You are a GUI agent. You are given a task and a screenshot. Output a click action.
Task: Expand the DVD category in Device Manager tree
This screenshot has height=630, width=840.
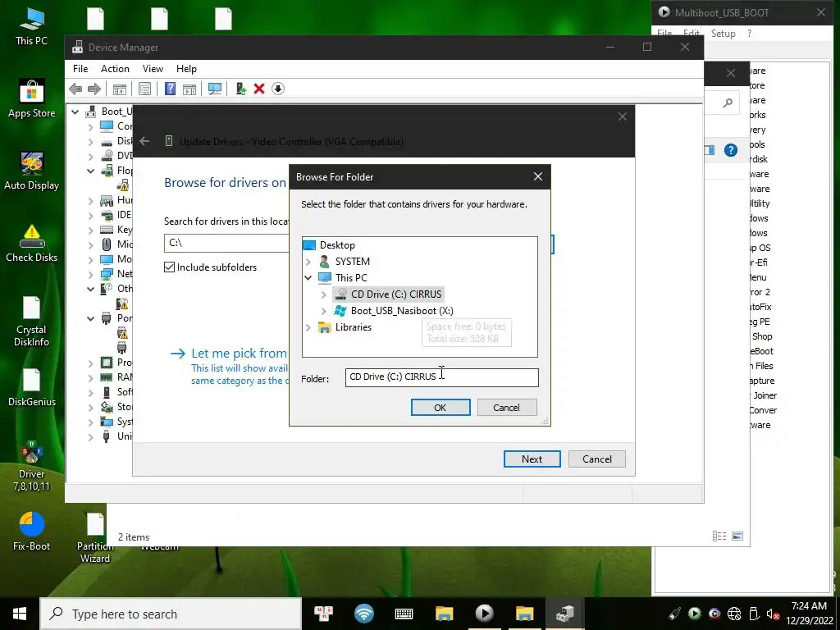(90, 157)
